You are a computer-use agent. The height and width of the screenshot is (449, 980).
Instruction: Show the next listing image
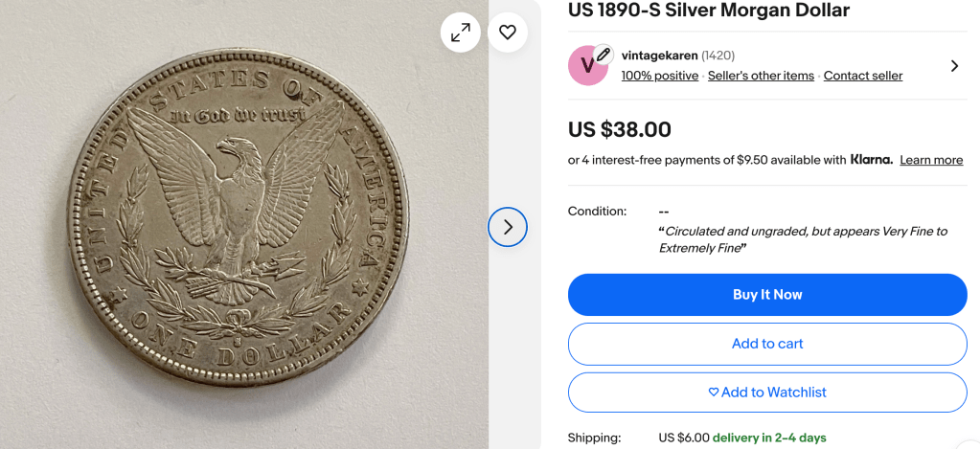coord(508,227)
